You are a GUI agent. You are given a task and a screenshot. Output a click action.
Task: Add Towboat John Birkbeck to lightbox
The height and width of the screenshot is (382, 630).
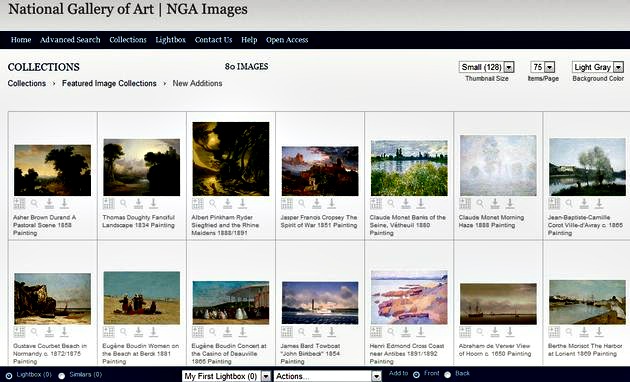click(287, 332)
